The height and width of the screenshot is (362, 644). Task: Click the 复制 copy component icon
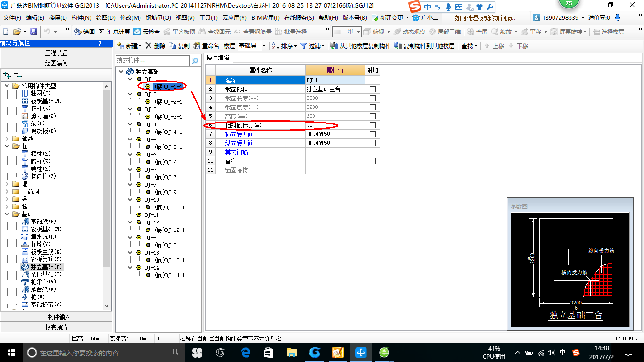172,46
